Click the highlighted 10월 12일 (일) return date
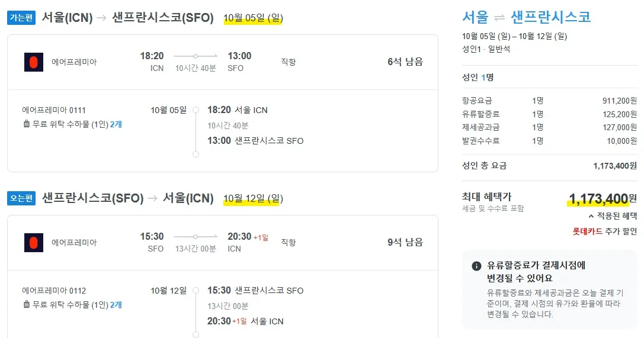Screen dimensions: 644x338 tap(253, 198)
